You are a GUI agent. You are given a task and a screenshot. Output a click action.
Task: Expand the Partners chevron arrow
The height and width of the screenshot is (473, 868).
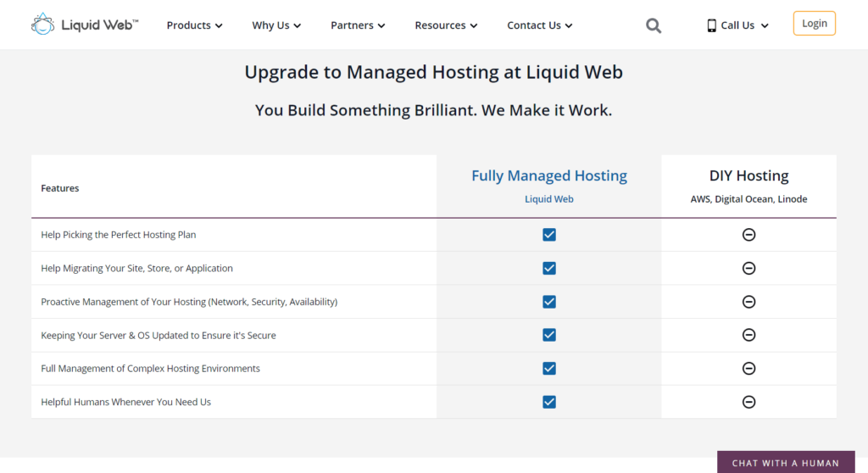(x=381, y=26)
